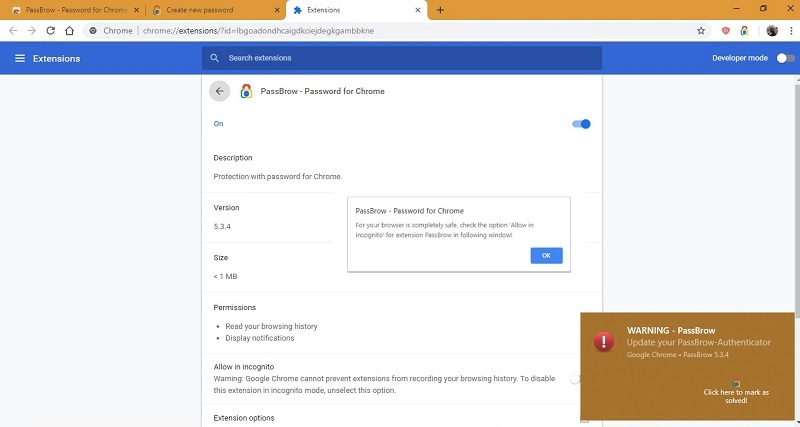Return to the extensions list via back arrow
Image resolution: width=800 pixels, height=427 pixels.
219,91
